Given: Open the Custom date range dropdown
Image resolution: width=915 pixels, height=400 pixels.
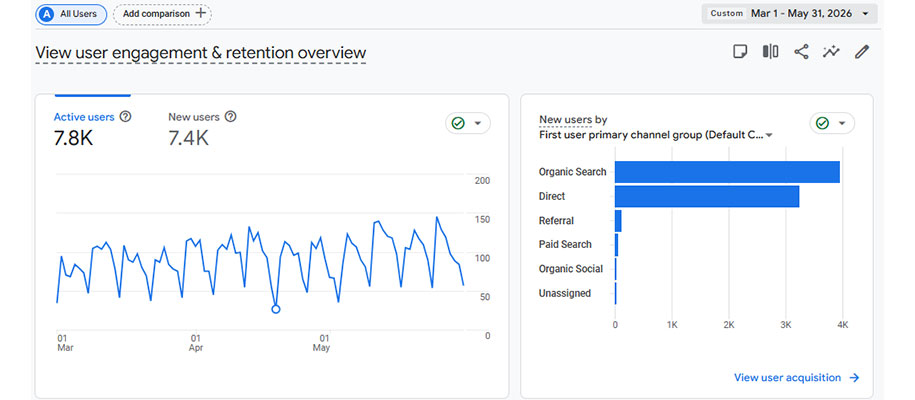Looking at the screenshot, I should coord(790,13).
